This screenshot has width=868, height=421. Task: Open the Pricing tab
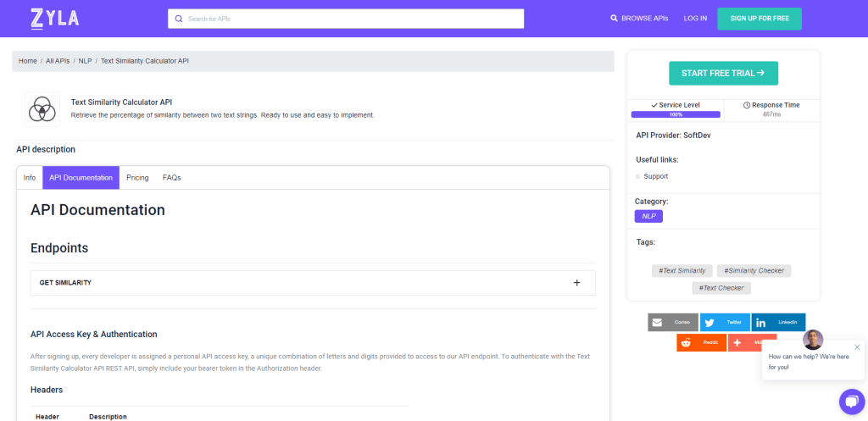point(137,178)
